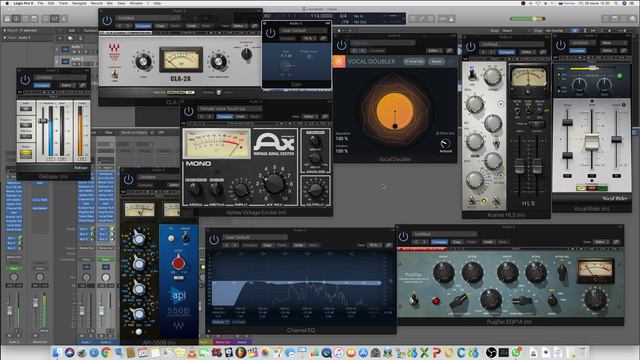Click the AX MIX knob on Aphex Exciter
The image size is (640, 360).
tap(274, 184)
